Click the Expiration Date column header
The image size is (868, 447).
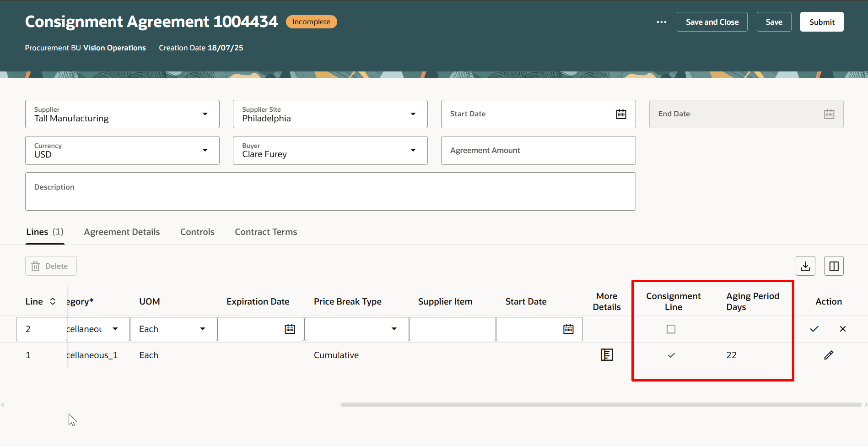coord(258,301)
